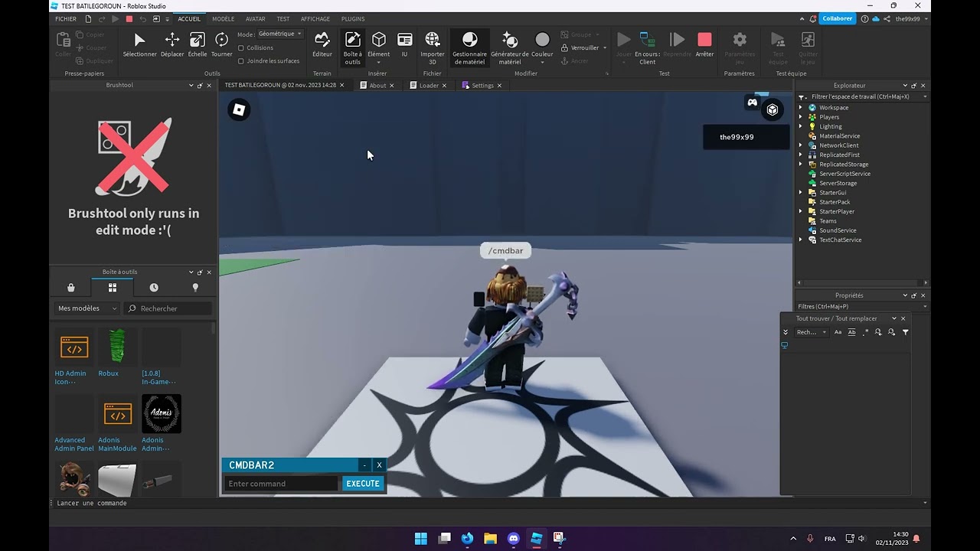
Task: Open File Explorer from the taskbar
Action: 491,539
